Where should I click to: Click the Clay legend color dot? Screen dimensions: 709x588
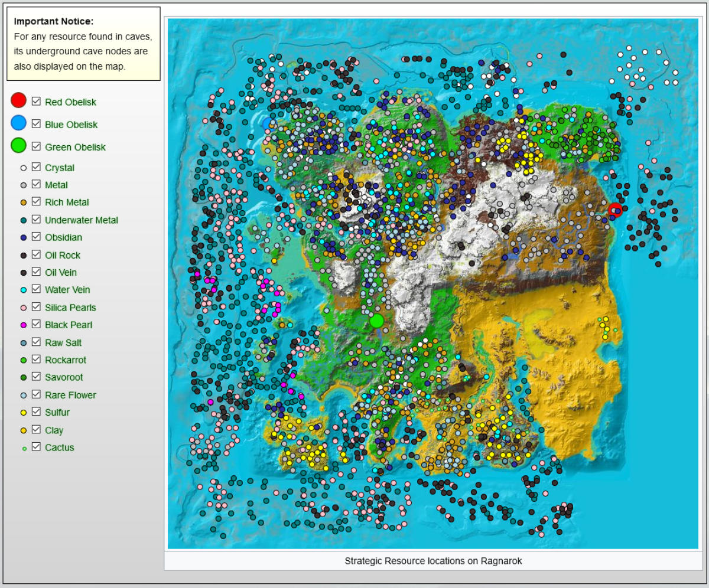pos(24,430)
